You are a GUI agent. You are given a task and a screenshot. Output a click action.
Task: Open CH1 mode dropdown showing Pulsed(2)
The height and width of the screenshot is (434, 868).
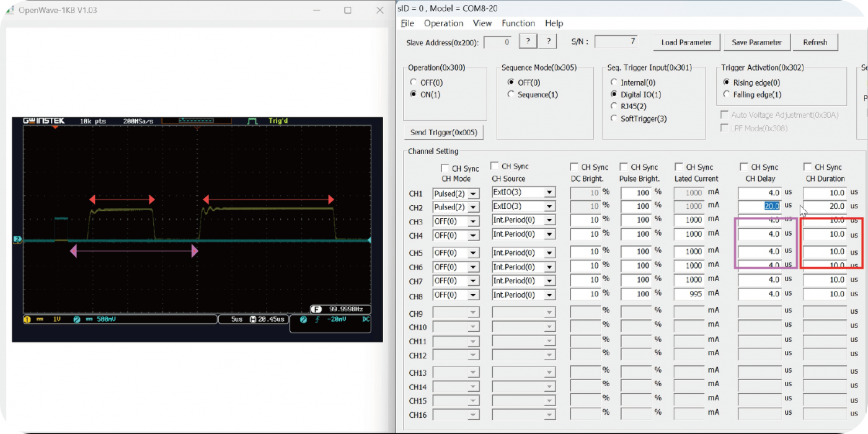tap(474, 194)
